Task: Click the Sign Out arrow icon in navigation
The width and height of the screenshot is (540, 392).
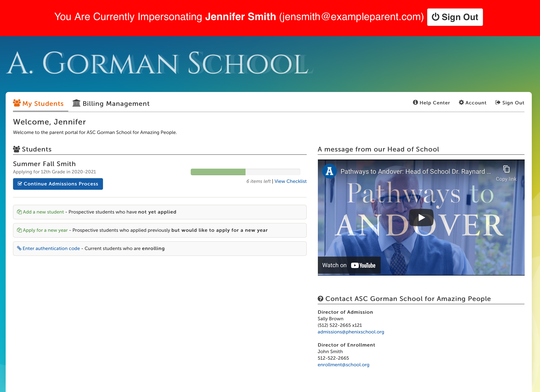Action: coord(498,103)
